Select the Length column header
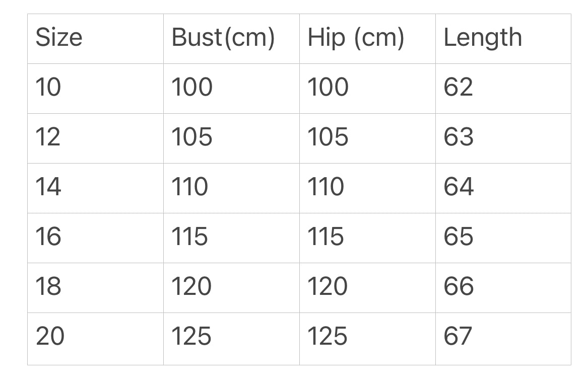This screenshot has width=588, height=391. point(503,39)
